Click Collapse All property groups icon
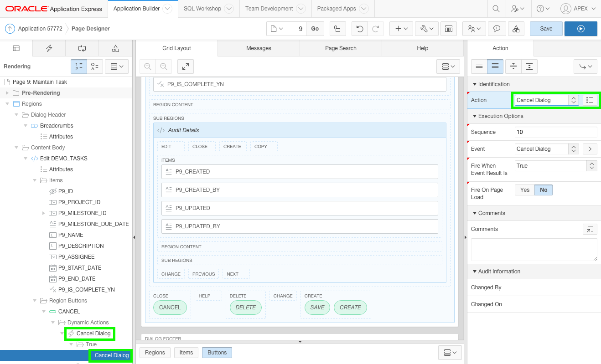The width and height of the screenshot is (601, 364). coord(513,67)
